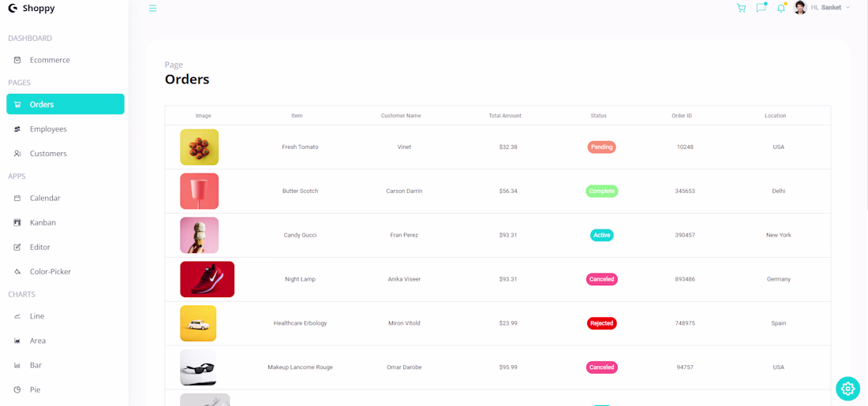This screenshot has width=868, height=406.
Task: Open the shopping cart icon in header
Action: (741, 8)
